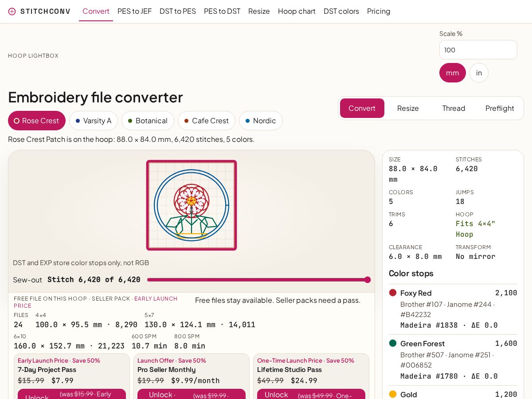532x399 pixels.
Task: Click the 600 SPM time '10.7 min'
Action: pyautogui.click(x=149, y=346)
